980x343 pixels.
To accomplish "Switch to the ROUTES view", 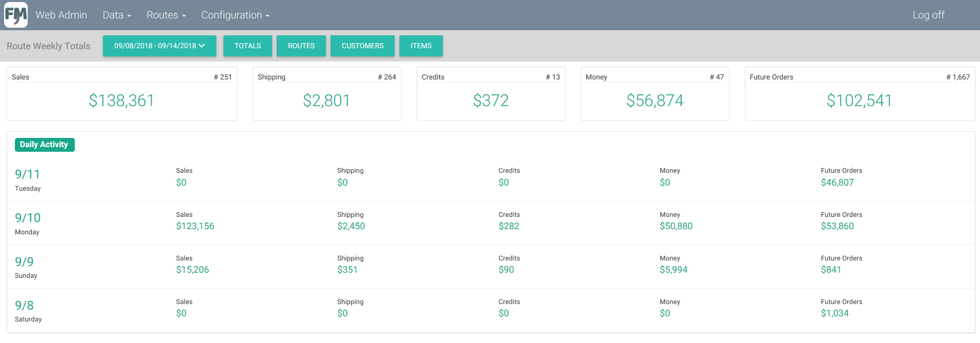I will pos(301,46).
